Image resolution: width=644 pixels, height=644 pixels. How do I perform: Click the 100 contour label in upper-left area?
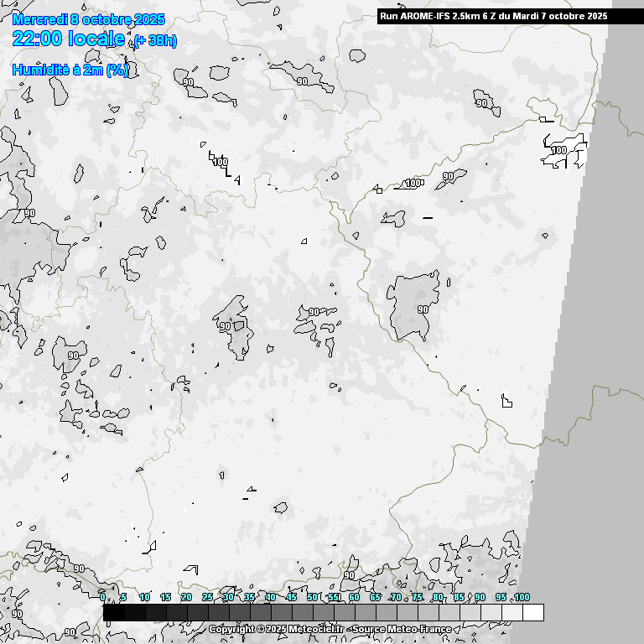click(221, 162)
